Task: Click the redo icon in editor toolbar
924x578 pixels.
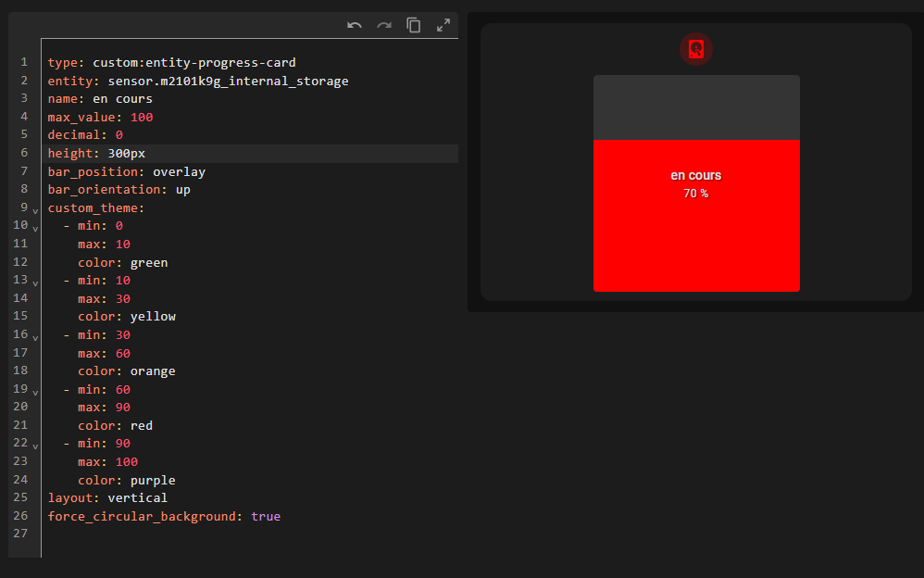Action: [x=384, y=25]
